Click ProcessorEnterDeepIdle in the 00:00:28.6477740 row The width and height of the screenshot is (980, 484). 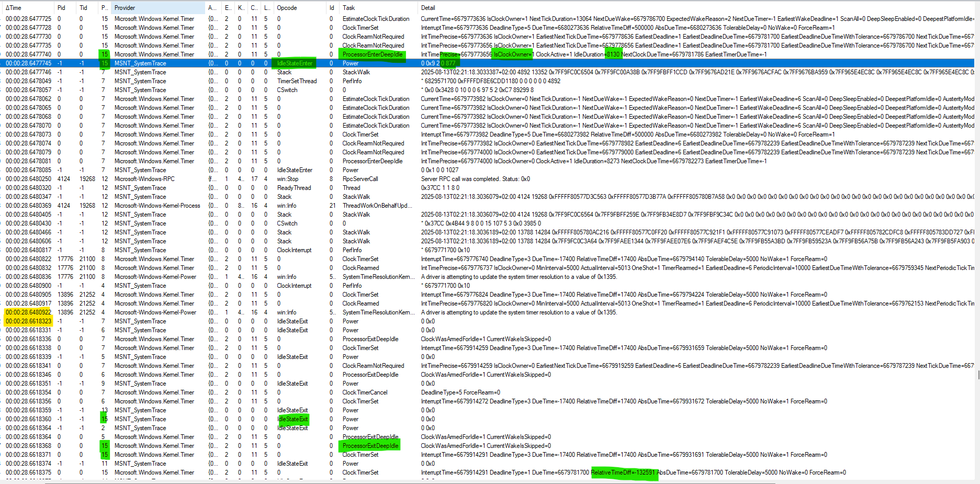[373, 54]
